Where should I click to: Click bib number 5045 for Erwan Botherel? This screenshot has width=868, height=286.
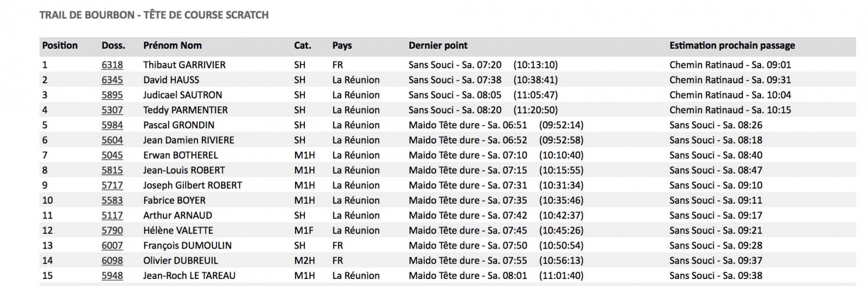click(112, 155)
